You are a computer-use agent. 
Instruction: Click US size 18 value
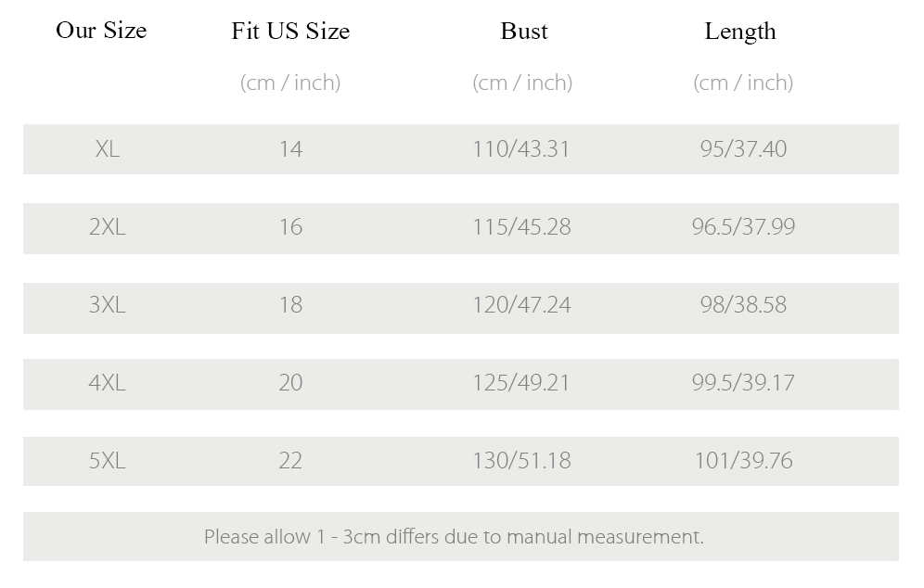point(290,304)
